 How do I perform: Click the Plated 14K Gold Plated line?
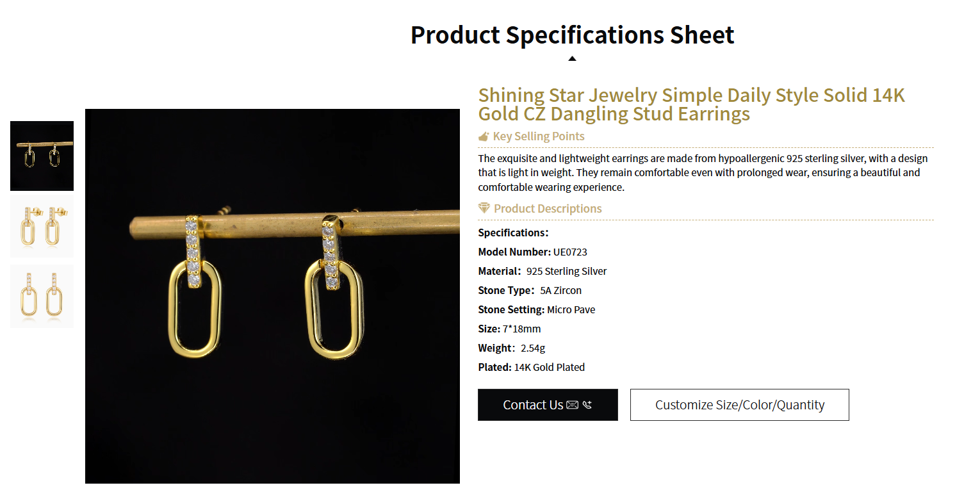click(x=531, y=367)
